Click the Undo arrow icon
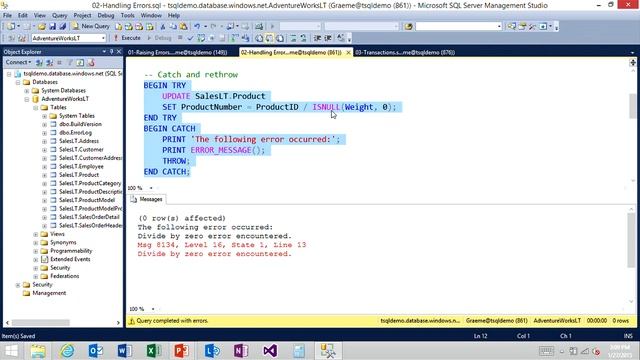The image size is (640, 360). pyautogui.click(x=197, y=26)
